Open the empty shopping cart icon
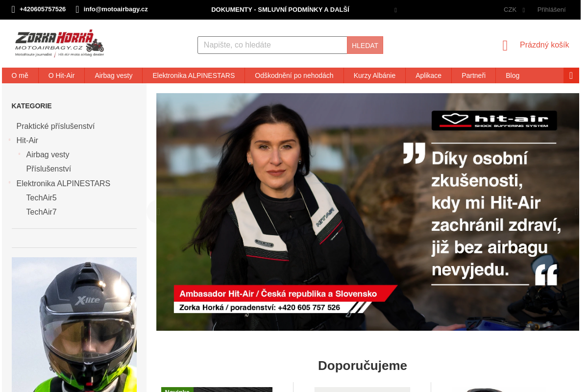The image size is (588, 392). pos(505,45)
